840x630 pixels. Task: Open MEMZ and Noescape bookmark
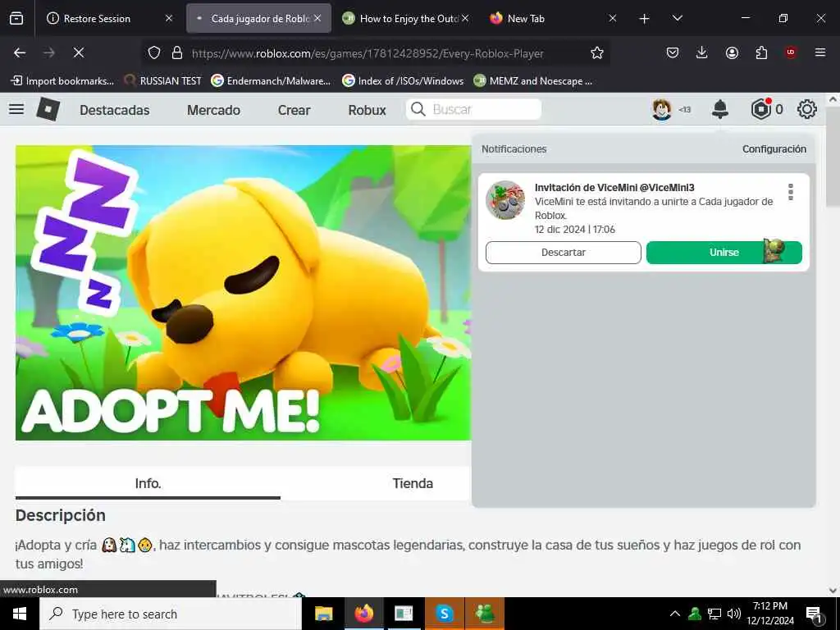click(533, 81)
